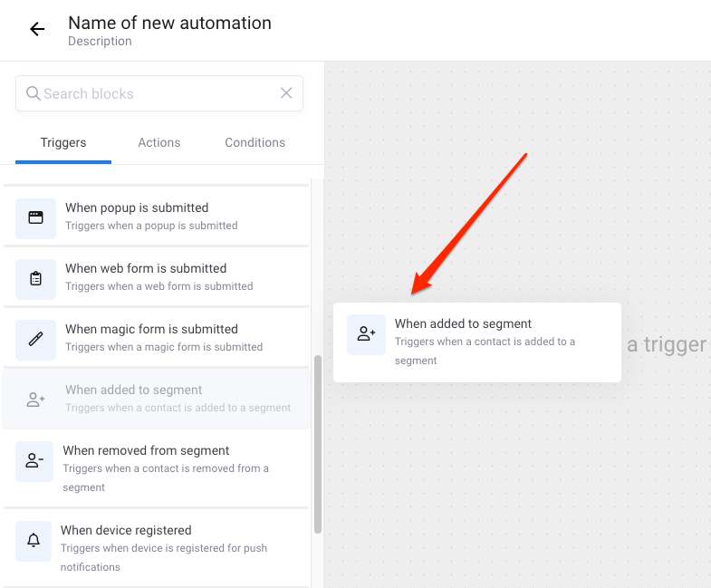Click the removed from segment user-minus icon
The height and width of the screenshot is (588, 711).
tap(34, 461)
